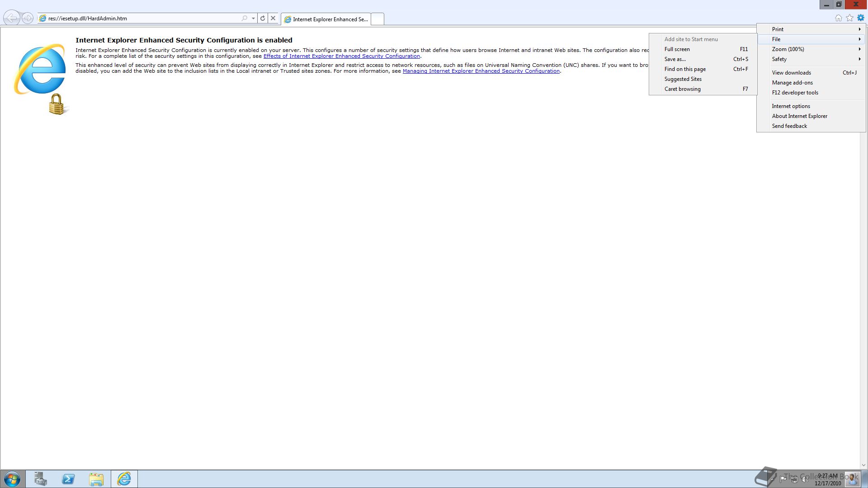
Task: Open Effects of Internet Explorer Enhanced Security Configuration link
Action: pos(342,56)
